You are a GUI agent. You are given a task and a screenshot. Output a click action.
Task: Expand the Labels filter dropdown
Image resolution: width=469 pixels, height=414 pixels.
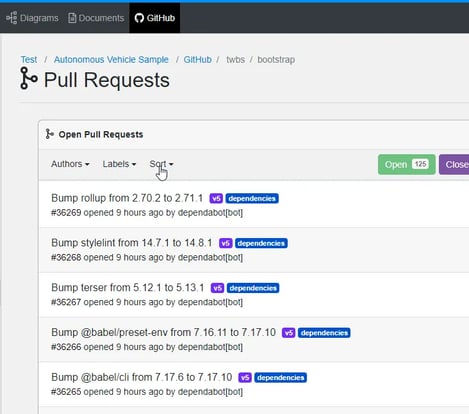click(119, 164)
